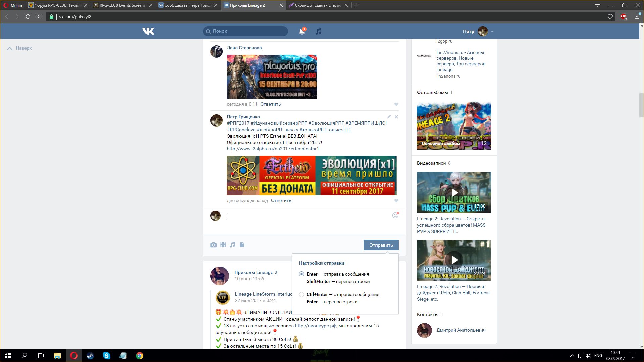Open the music note player icon

pos(318,31)
